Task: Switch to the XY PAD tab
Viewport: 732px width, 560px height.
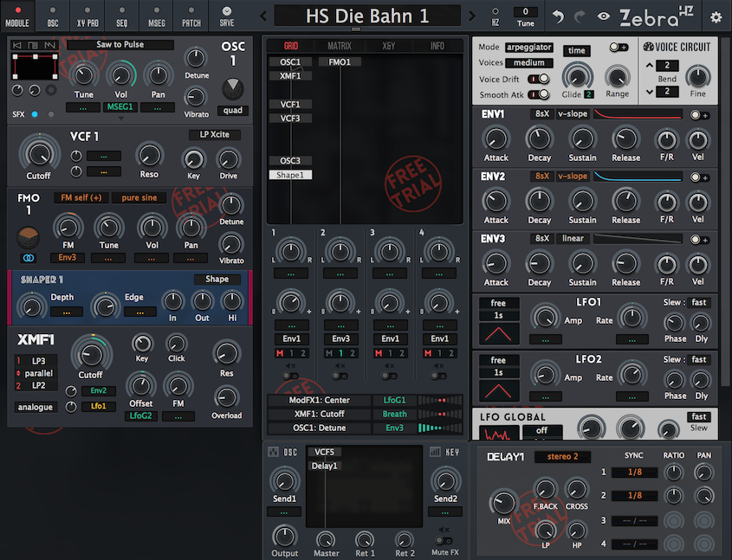Action: point(87,16)
